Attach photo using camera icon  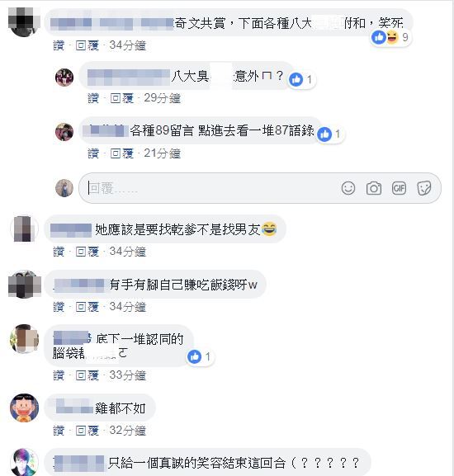(374, 188)
